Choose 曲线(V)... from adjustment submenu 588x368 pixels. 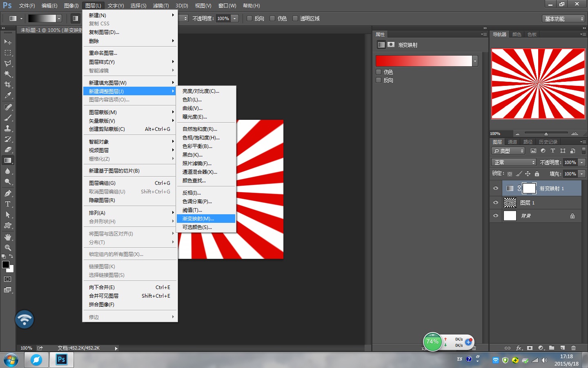206,108
